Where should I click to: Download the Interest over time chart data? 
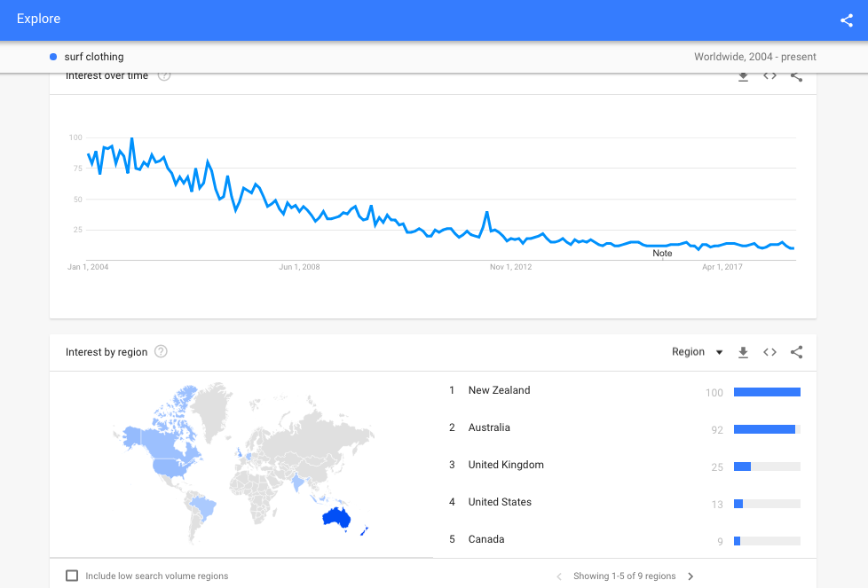[x=744, y=76]
